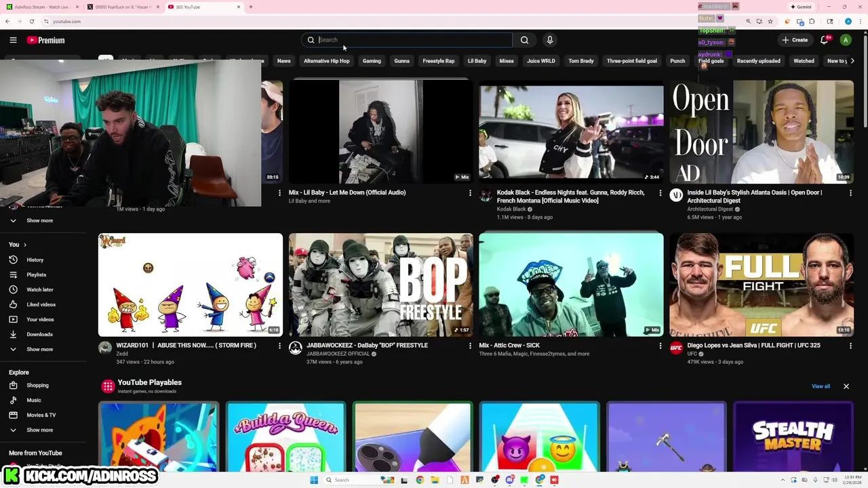Click View all for YouTube Playables
Screen dimensions: 868x488
coord(821,386)
